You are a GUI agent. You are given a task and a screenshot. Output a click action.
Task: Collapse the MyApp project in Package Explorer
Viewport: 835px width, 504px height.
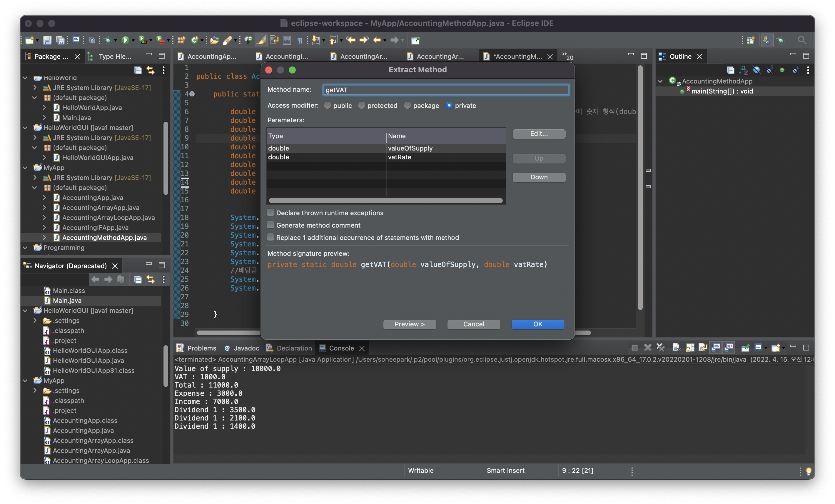[25, 167]
